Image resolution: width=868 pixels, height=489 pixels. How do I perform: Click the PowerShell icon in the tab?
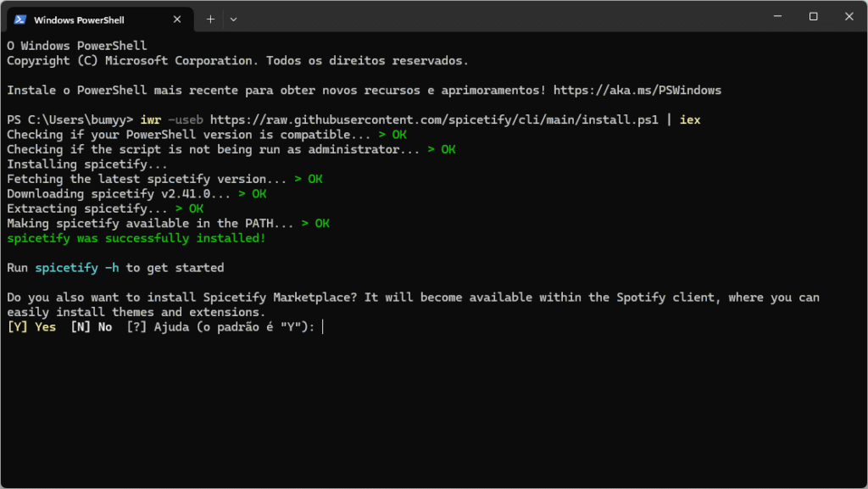[x=20, y=19]
